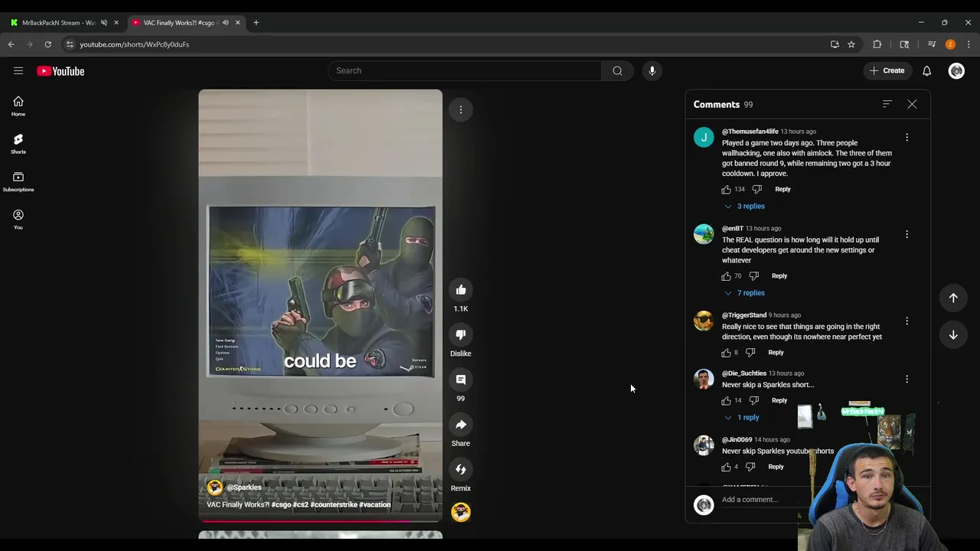Open options for @Die_Suchties comment
Screen dimensions: 980x551
click(907, 379)
